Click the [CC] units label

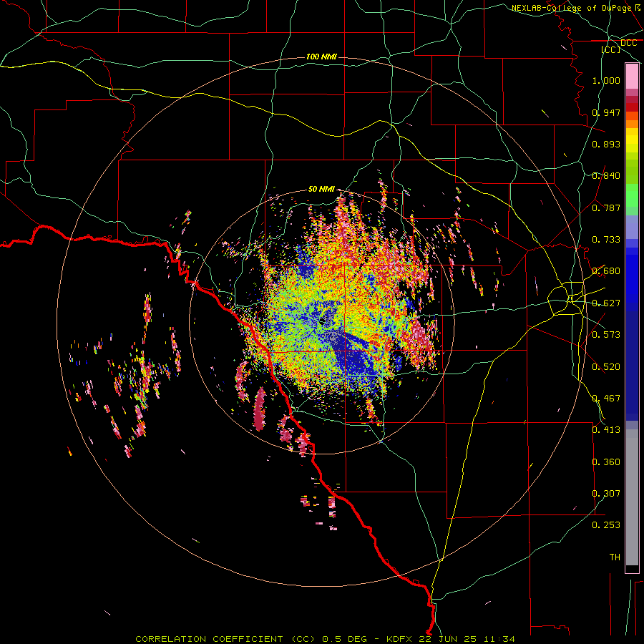tap(611, 49)
